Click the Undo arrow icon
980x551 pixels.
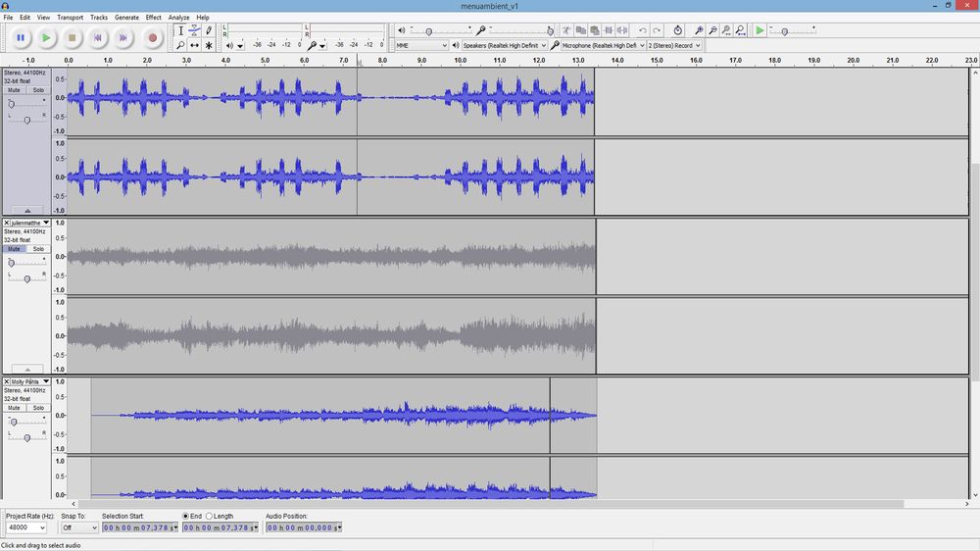pos(643,30)
